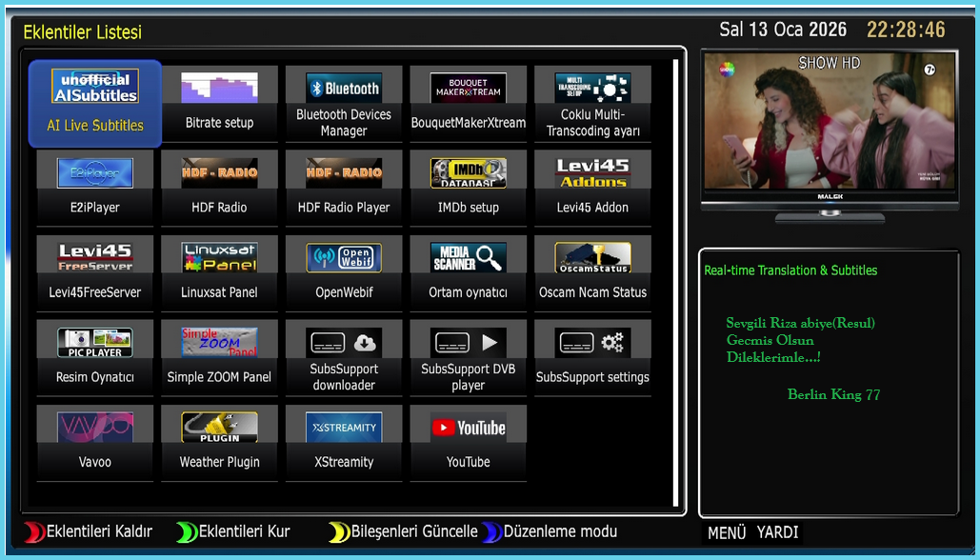Launch Bluetooth Devices Manager
This screenshot has width=980, height=560.
tap(344, 104)
